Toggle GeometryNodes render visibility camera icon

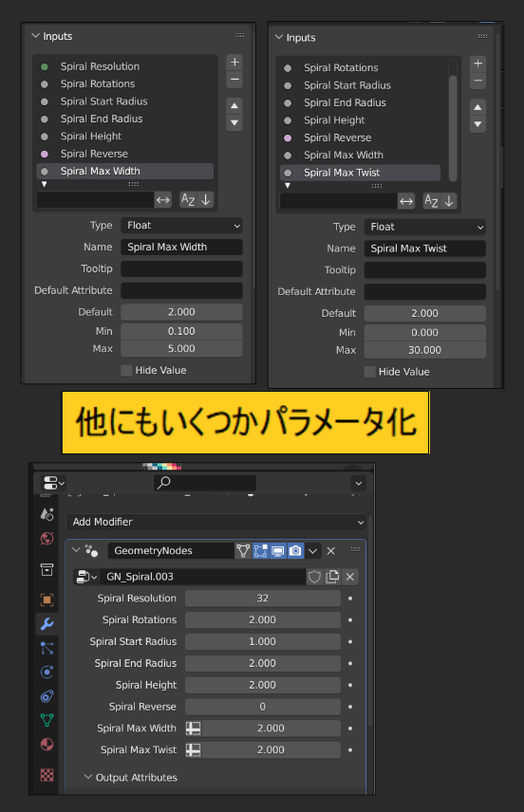coord(295,550)
